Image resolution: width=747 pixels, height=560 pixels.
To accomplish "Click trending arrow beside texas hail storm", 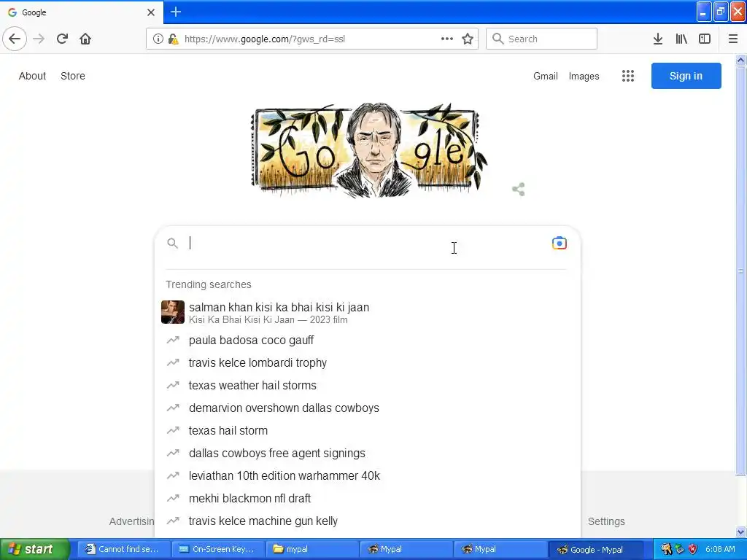I will (x=172, y=430).
